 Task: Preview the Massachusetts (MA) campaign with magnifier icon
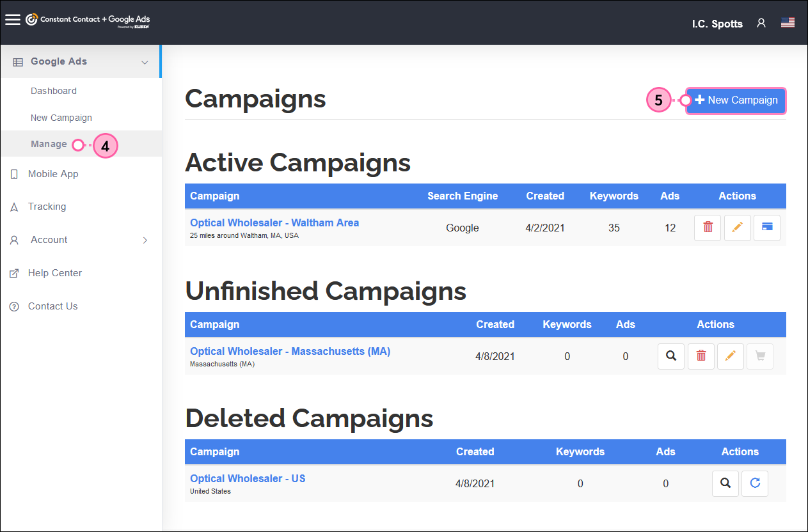tap(671, 356)
